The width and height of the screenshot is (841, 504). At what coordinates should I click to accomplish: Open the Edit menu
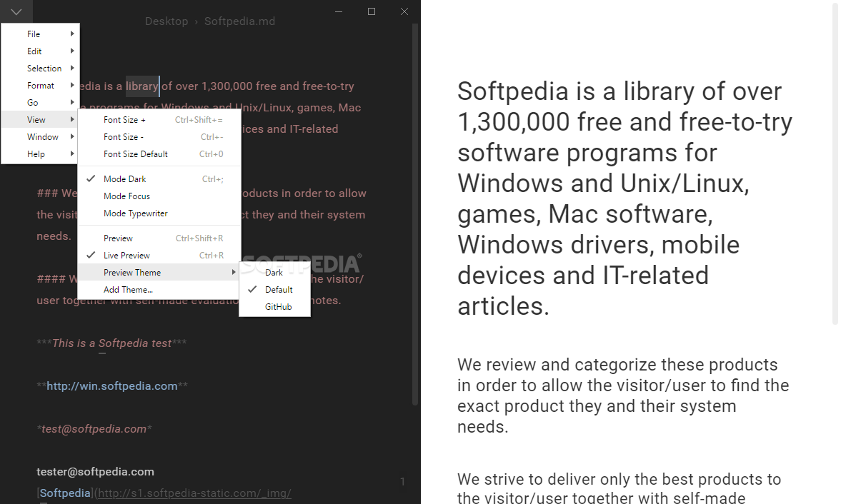coord(40,51)
